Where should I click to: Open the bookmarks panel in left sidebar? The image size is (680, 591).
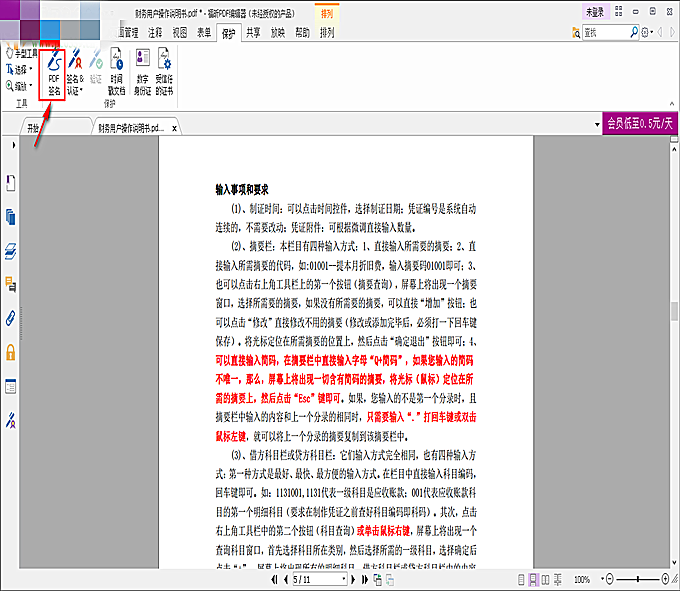coord(11,182)
